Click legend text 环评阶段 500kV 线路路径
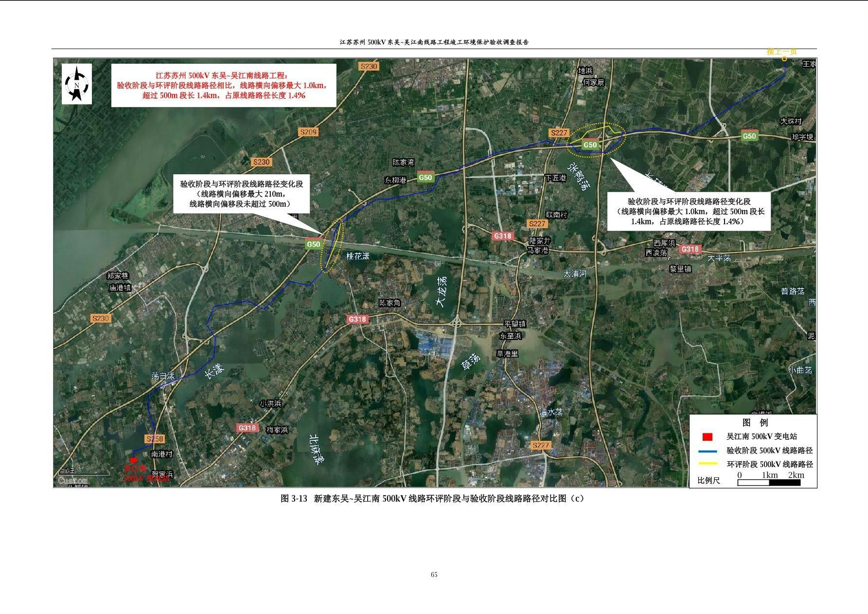Screen dimensions: 868x614 click(770, 464)
